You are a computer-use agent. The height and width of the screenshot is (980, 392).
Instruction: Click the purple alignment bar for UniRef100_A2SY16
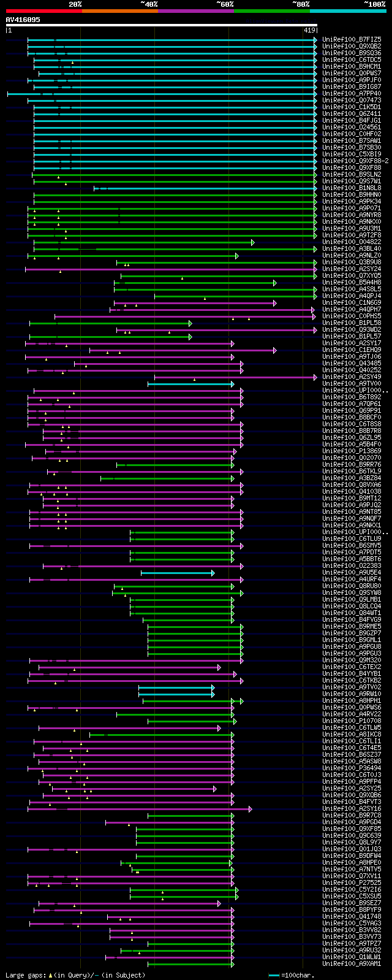[139, 809]
